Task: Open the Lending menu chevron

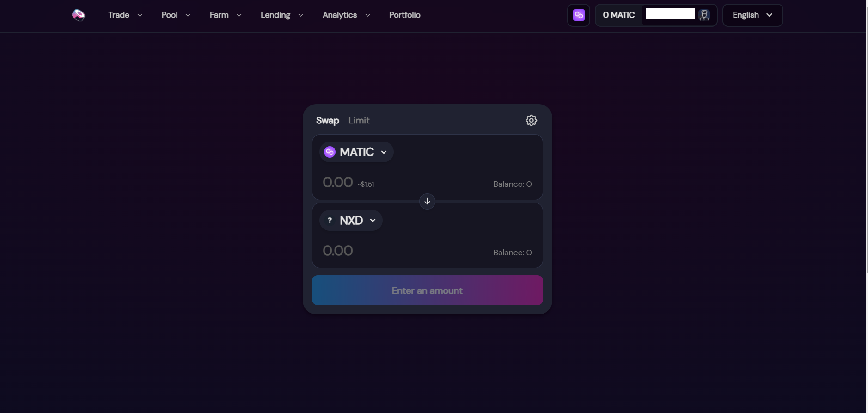Action: click(x=300, y=15)
